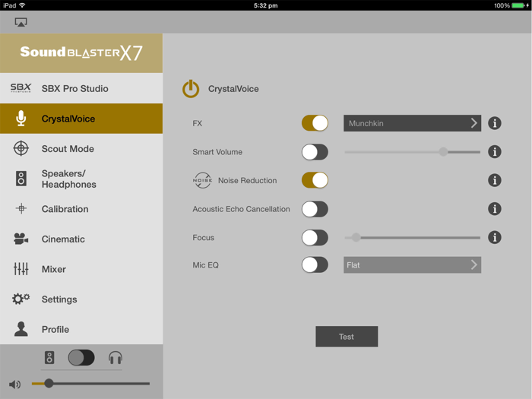
Task: Click the Acoustic Echo Cancellation label
Action: pyautogui.click(x=241, y=209)
